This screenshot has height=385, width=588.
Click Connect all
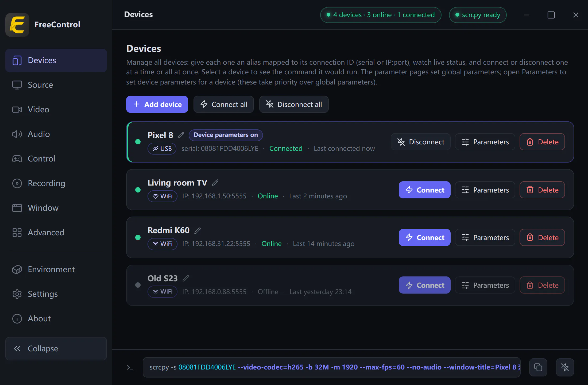coord(224,104)
